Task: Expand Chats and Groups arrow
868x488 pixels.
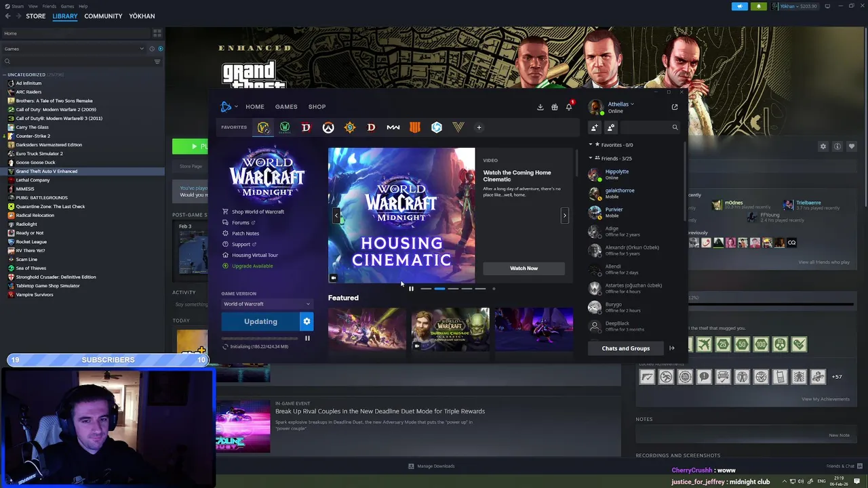Action: 672,348
